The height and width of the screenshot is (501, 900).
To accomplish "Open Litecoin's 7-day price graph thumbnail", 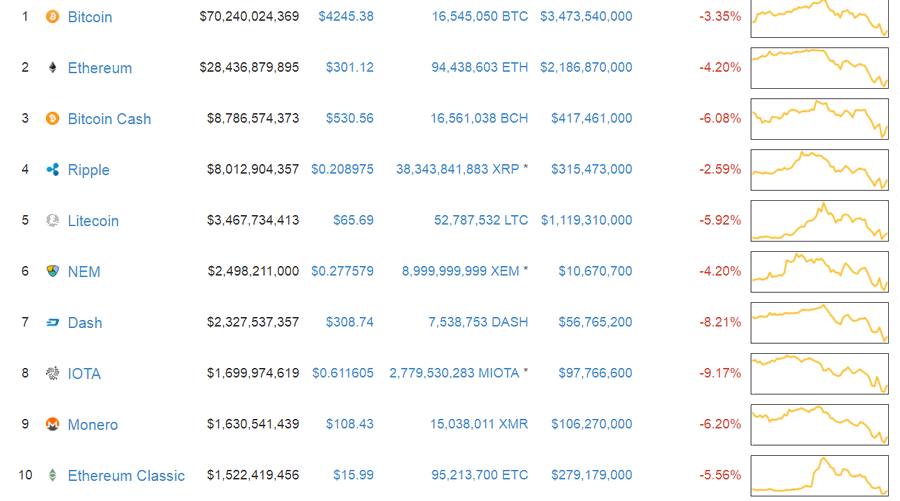I will tap(819, 221).
